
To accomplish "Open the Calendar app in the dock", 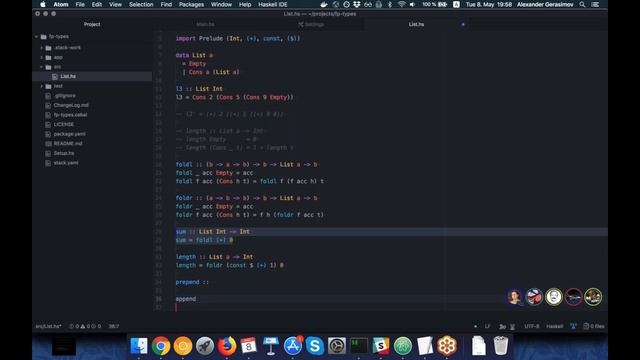I will click(x=249, y=346).
